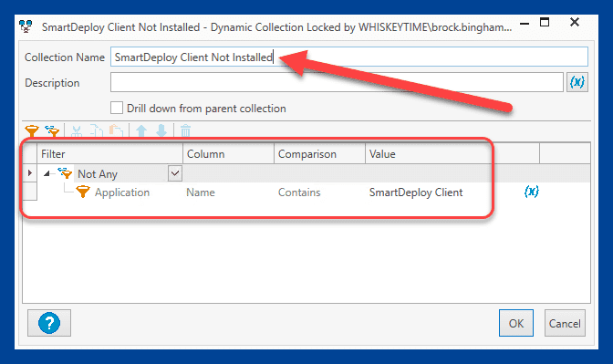This screenshot has height=364, width=613.
Task: Select the row indicator arrow for Not Any
Action: (30, 172)
